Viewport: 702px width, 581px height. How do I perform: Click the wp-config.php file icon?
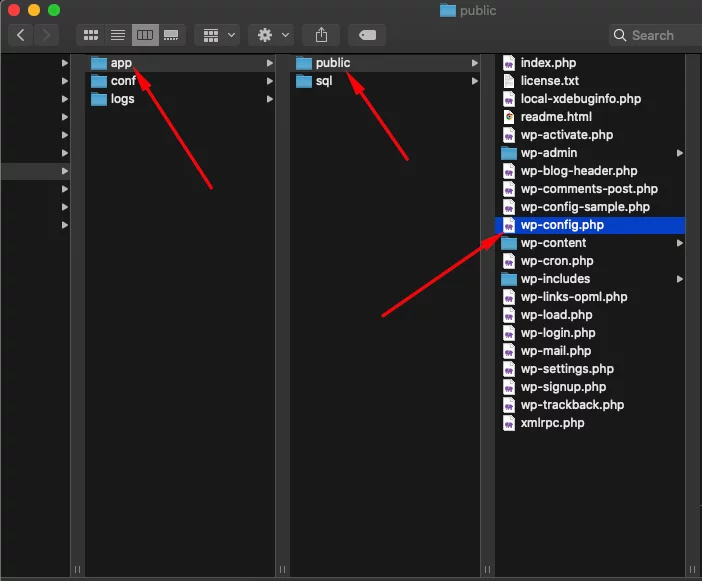pyautogui.click(x=509, y=225)
